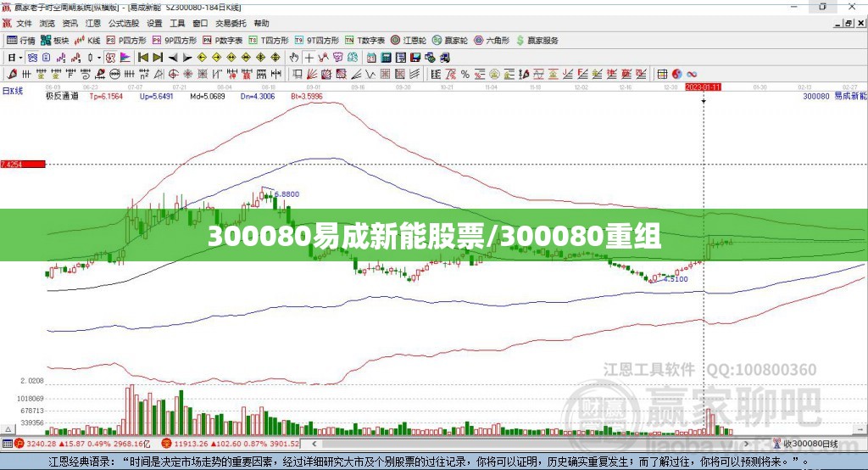Select the spiral drawing tool icon

[x=86, y=75]
